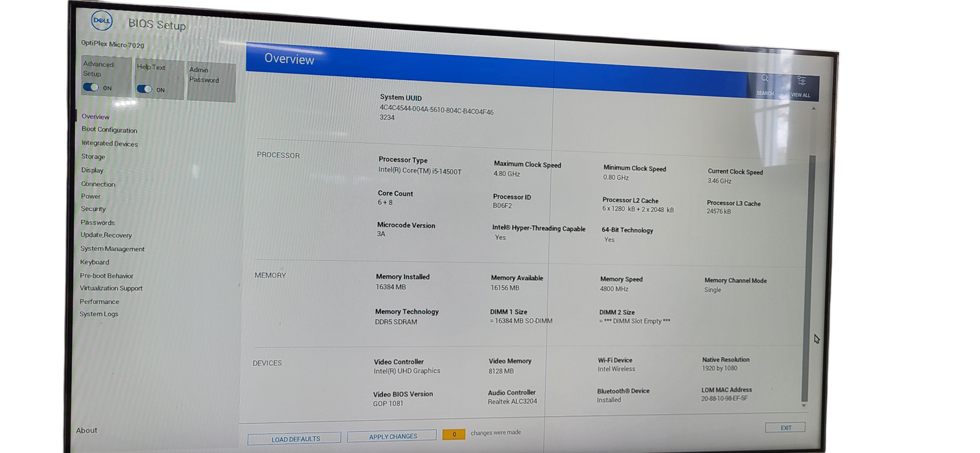Open Security settings

coord(93,209)
